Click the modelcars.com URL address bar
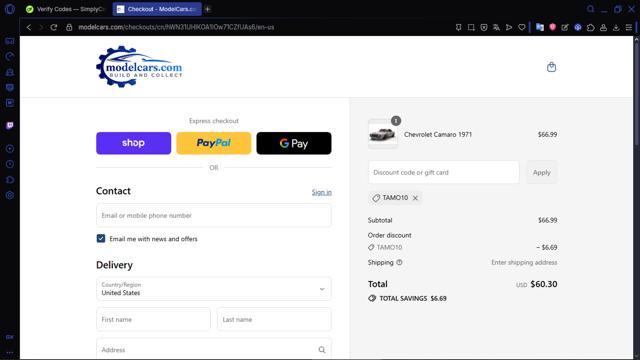 176,27
